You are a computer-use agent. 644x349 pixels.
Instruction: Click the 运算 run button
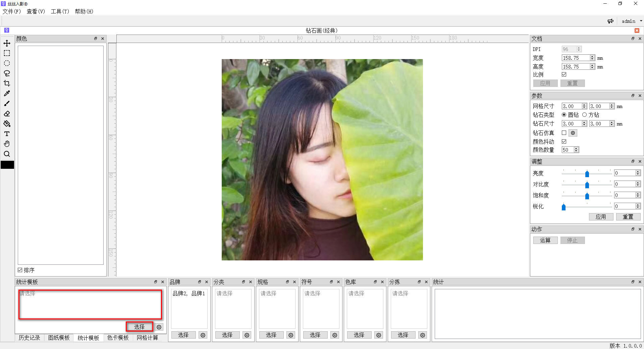click(545, 240)
